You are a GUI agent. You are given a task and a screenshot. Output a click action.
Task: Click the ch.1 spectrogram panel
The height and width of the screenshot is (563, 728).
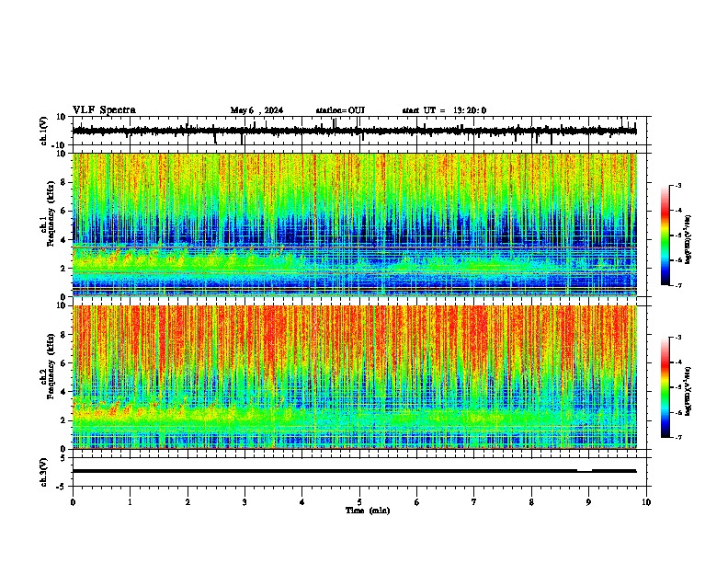pyautogui.click(x=355, y=224)
